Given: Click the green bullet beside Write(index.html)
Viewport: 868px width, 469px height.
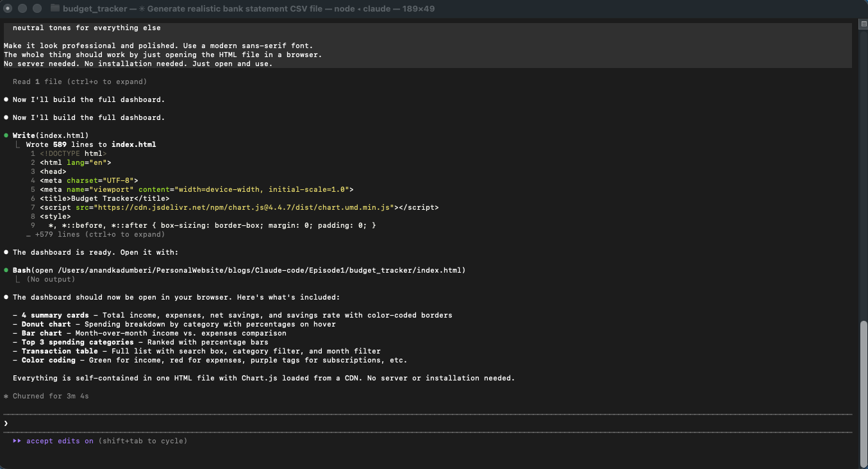Looking at the screenshot, I should click(x=6, y=135).
